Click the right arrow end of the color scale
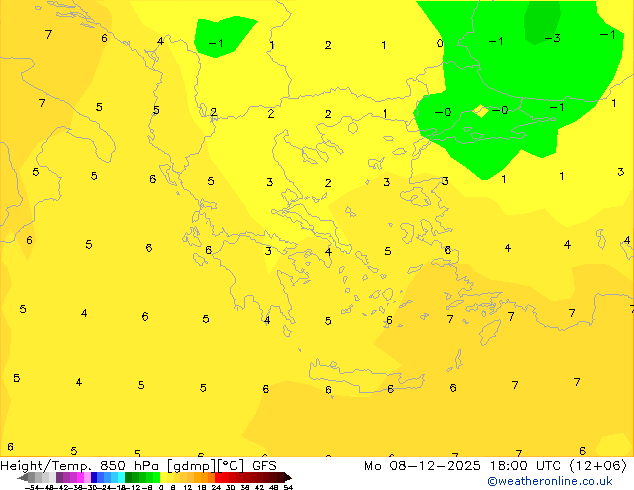Image resolution: width=634 pixels, height=490 pixels. (x=288, y=477)
